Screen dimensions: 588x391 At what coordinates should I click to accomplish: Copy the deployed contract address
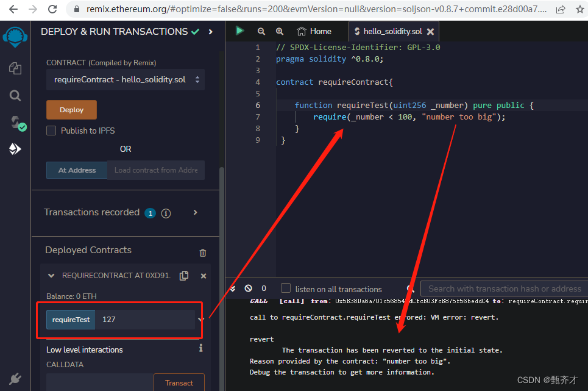pos(184,276)
